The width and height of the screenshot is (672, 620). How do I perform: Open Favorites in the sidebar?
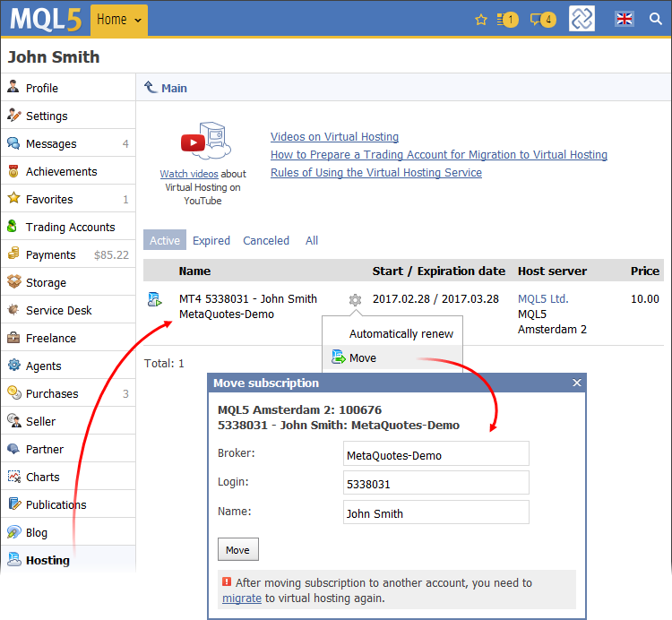click(x=68, y=199)
